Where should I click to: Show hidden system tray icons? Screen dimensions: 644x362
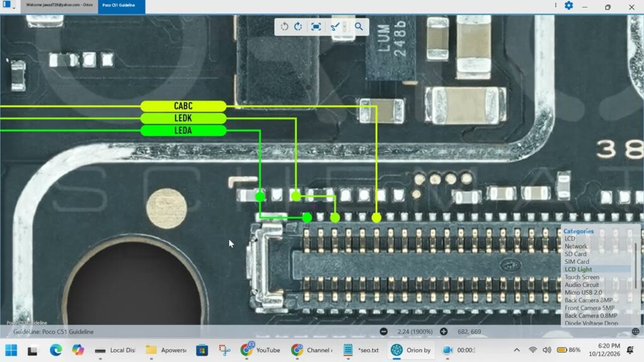coord(517,350)
